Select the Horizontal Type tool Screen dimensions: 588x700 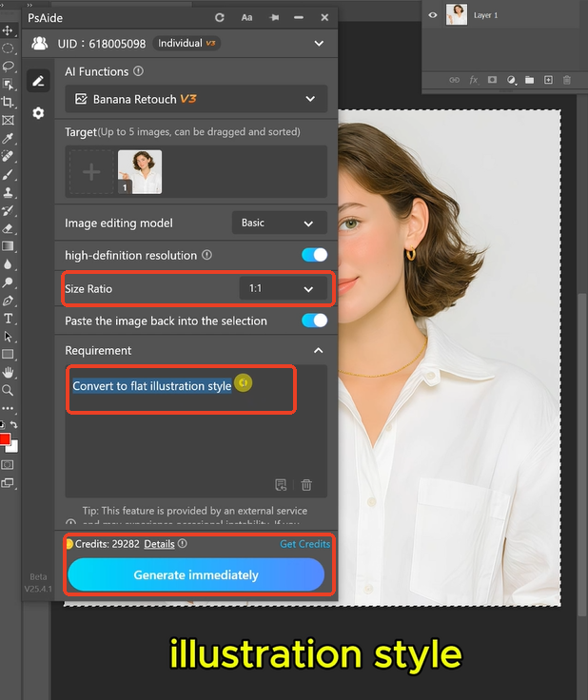point(8,319)
